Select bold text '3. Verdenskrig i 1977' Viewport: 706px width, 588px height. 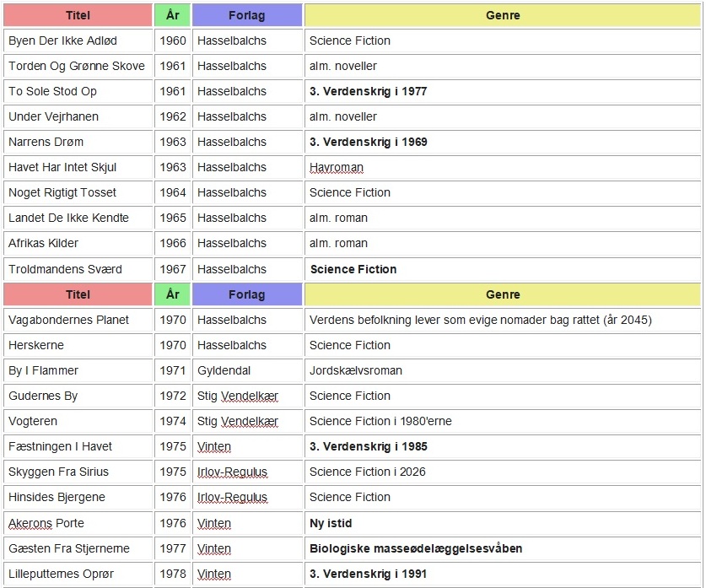click(x=368, y=91)
